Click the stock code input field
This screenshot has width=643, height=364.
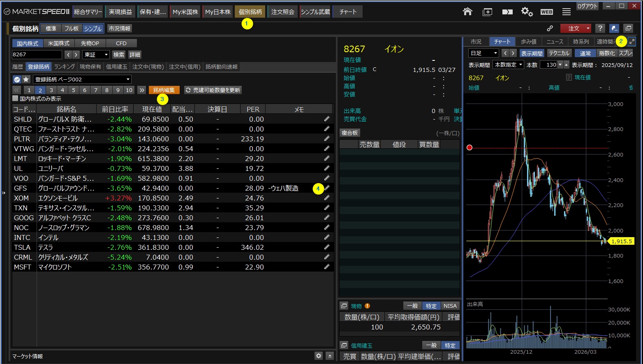click(37, 55)
